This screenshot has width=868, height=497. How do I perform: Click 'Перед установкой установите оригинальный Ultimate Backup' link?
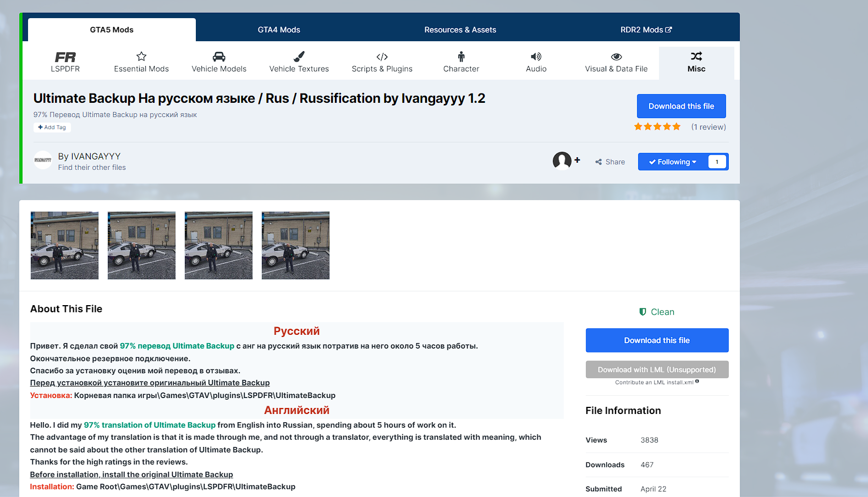(x=150, y=383)
